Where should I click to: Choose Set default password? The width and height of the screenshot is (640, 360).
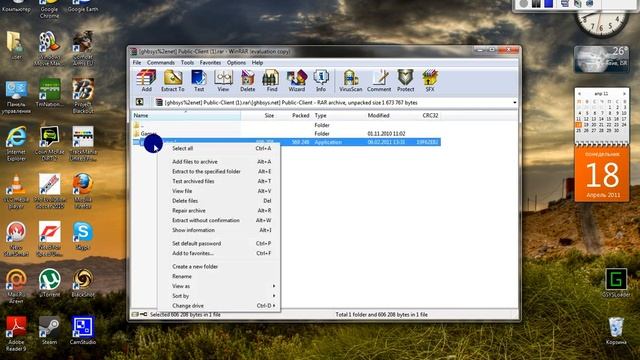point(219,243)
